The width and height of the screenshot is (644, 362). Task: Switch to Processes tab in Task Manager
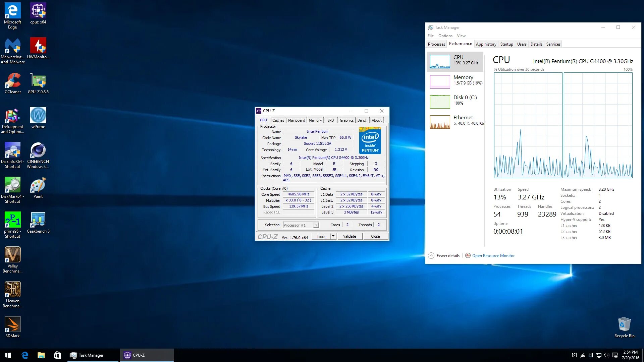(x=436, y=44)
